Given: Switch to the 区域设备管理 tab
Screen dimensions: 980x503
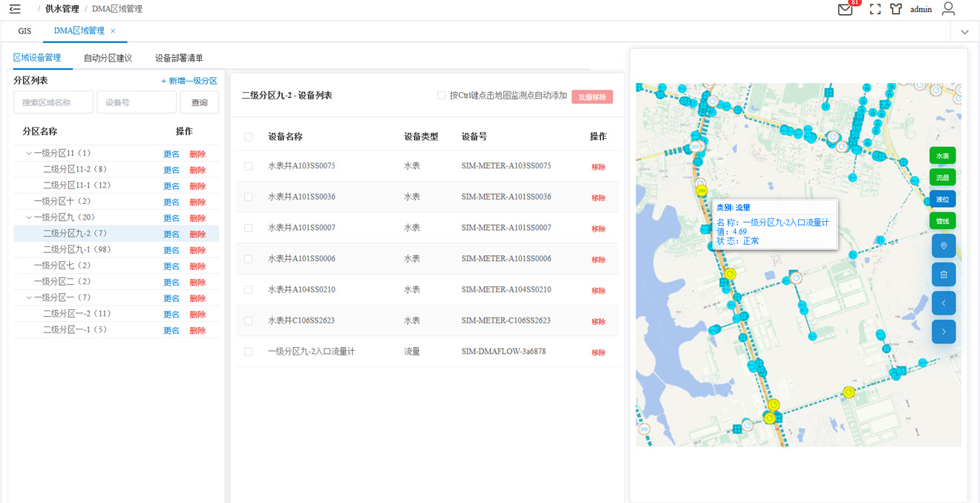Looking at the screenshot, I should pos(37,58).
